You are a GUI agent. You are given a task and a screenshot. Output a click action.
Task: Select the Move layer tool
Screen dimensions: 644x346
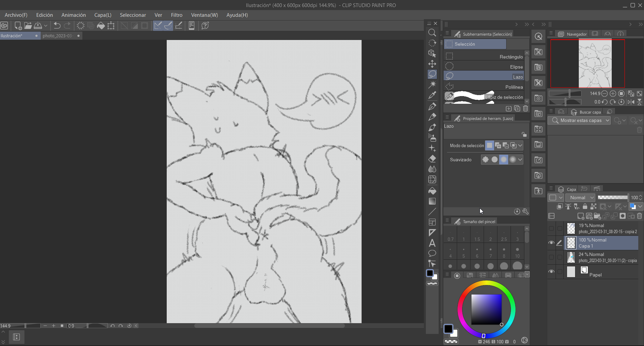coord(432,64)
